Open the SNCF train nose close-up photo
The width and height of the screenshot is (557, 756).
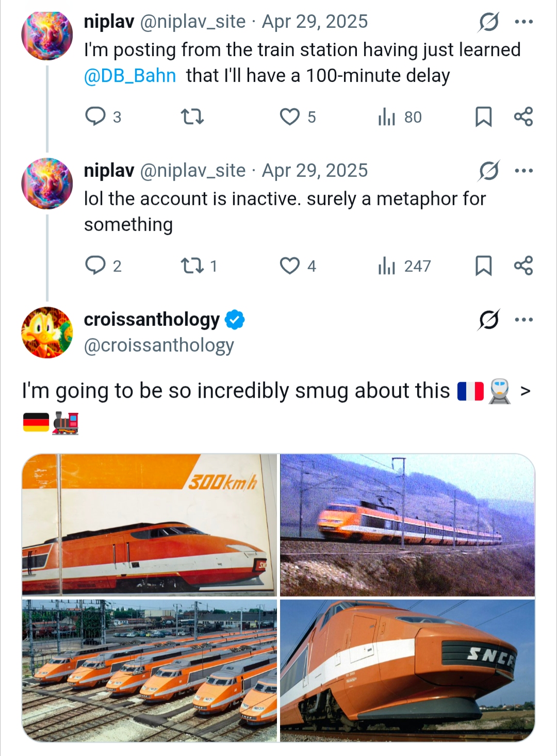click(x=407, y=670)
